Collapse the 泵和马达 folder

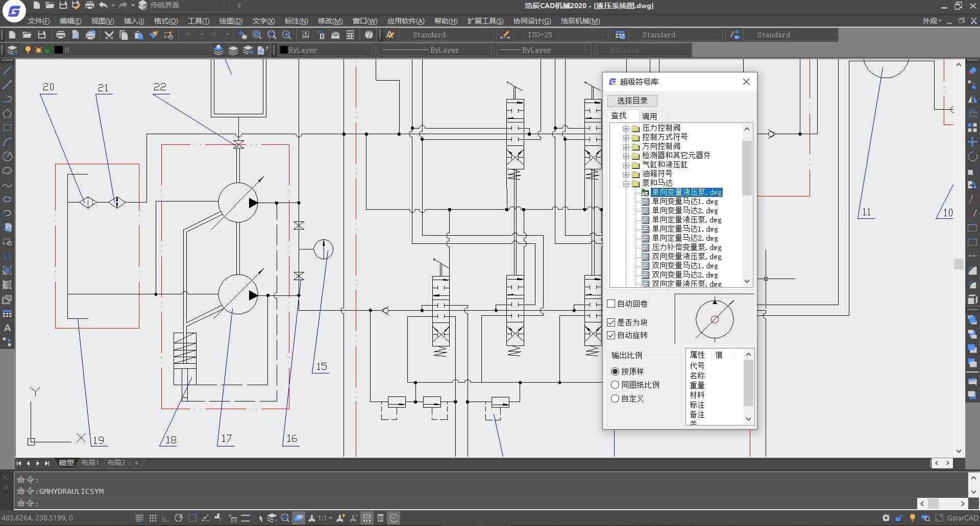(x=626, y=183)
